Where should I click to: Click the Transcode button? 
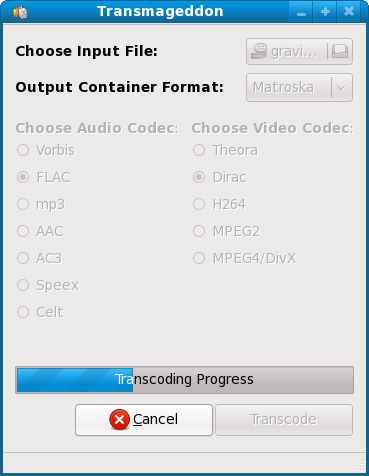click(x=284, y=420)
